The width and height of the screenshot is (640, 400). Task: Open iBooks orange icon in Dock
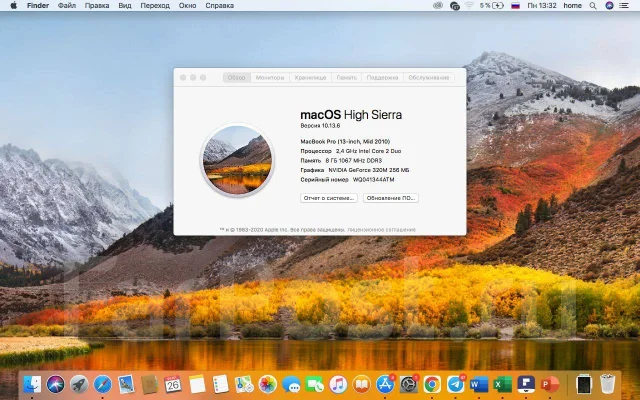(x=362, y=384)
